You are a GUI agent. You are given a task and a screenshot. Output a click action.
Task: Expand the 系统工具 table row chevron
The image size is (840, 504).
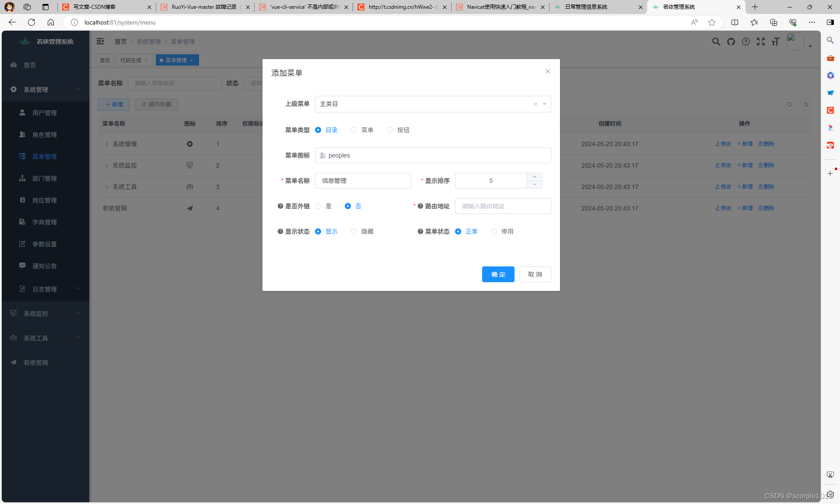coord(107,187)
